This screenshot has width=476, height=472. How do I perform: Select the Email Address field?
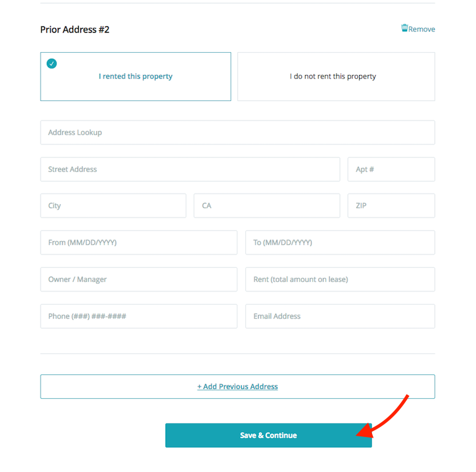click(x=340, y=317)
